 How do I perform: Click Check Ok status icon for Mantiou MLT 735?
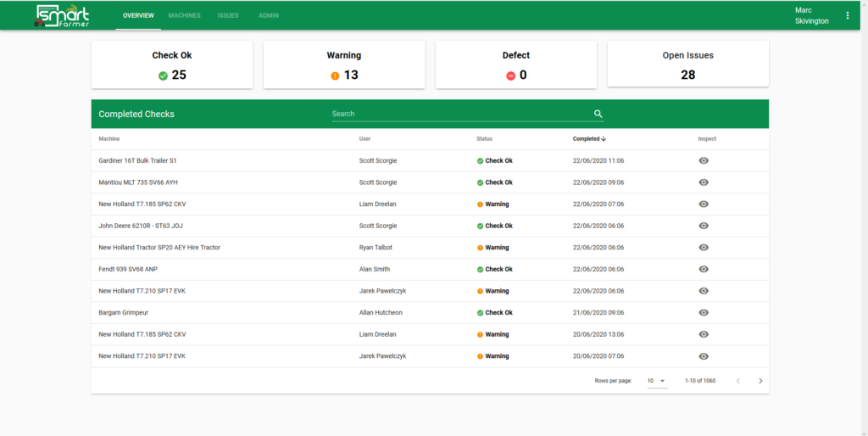pos(480,182)
